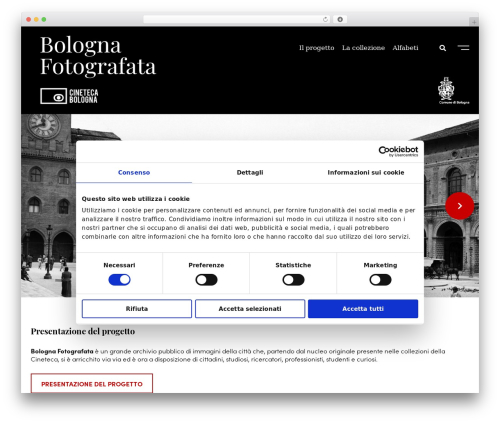
Task: Open the La collezione menu item
Action: tap(363, 48)
